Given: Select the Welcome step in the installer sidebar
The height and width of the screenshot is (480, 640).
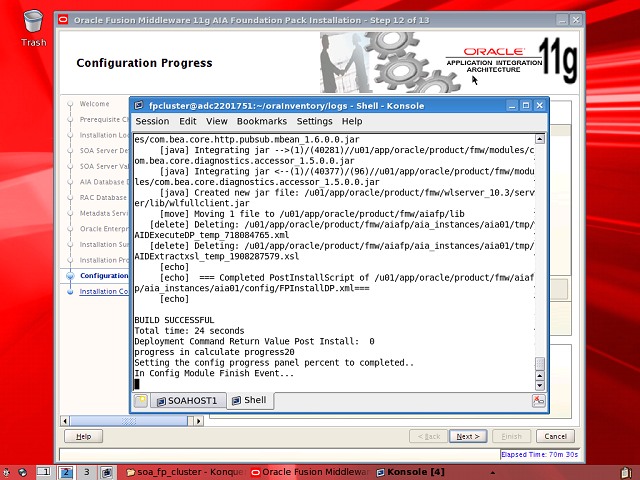Looking at the screenshot, I should point(94,104).
